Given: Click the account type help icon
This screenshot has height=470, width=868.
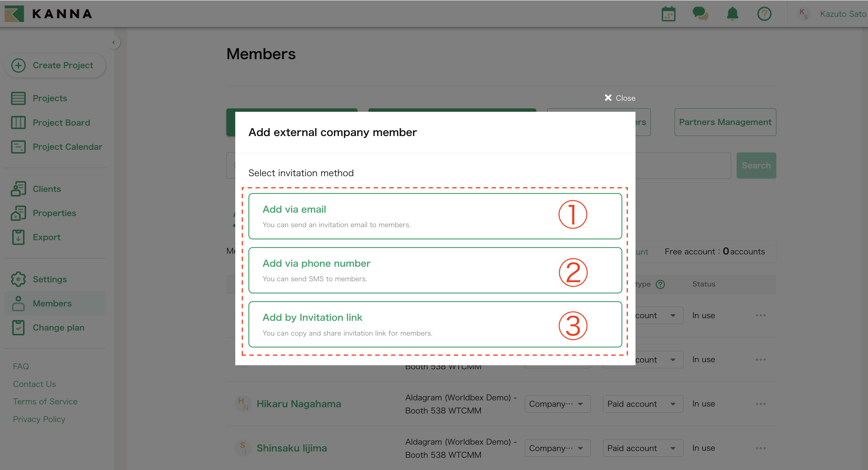Looking at the screenshot, I should tap(660, 284).
